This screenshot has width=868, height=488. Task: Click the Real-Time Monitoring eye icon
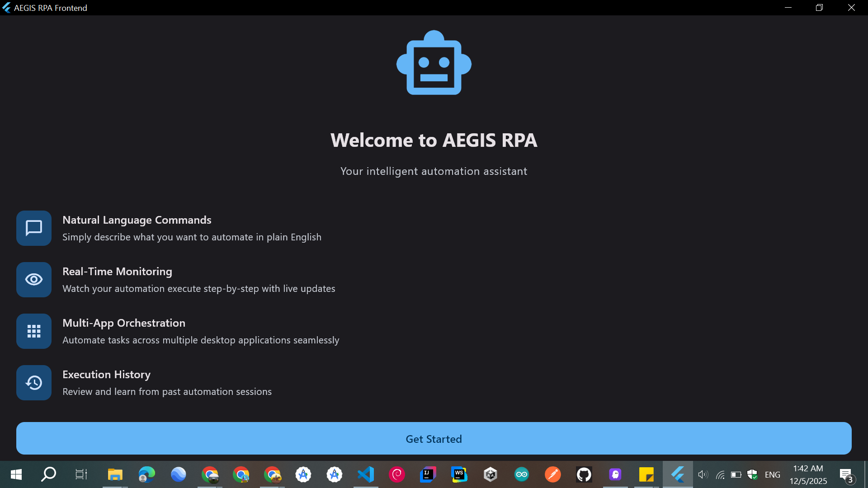click(x=34, y=280)
